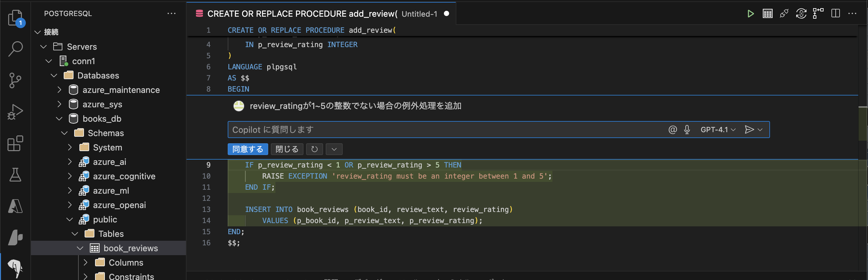
Task: Select the azure_maintenance database icon
Action: pyautogui.click(x=74, y=90)
